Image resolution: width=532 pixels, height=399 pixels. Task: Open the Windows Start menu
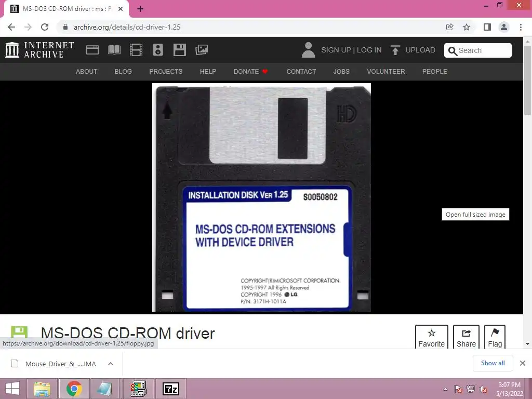(x=12, y=389)
